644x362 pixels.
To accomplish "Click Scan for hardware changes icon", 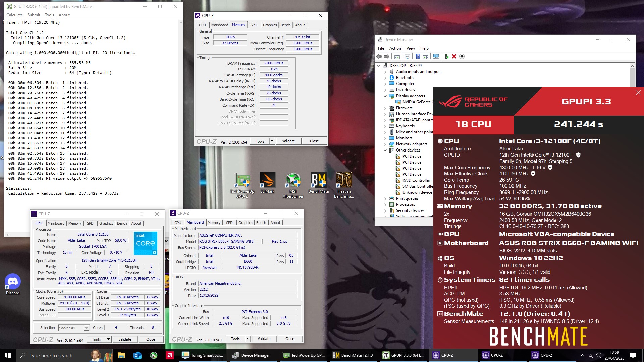I will tap(436, 56).
